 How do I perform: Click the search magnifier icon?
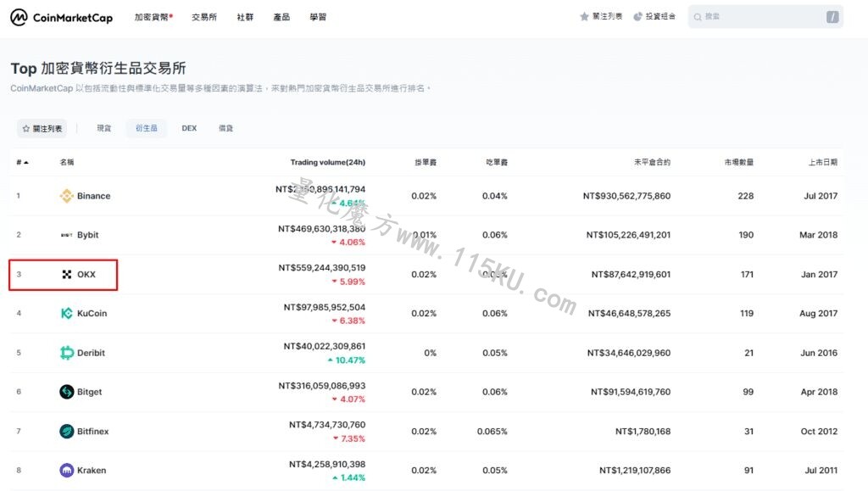[698, 17]
